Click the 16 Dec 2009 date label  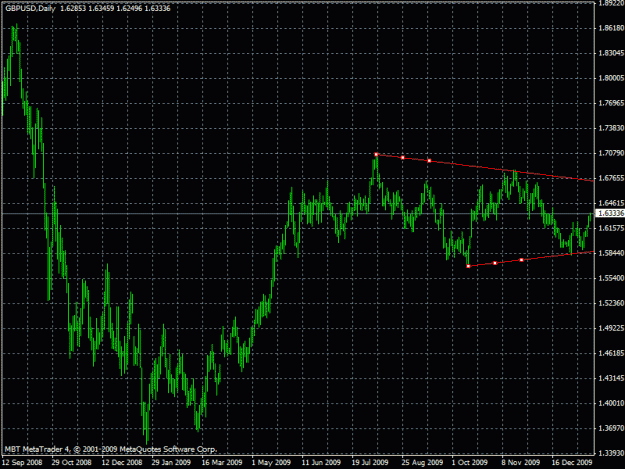(572, 463)
